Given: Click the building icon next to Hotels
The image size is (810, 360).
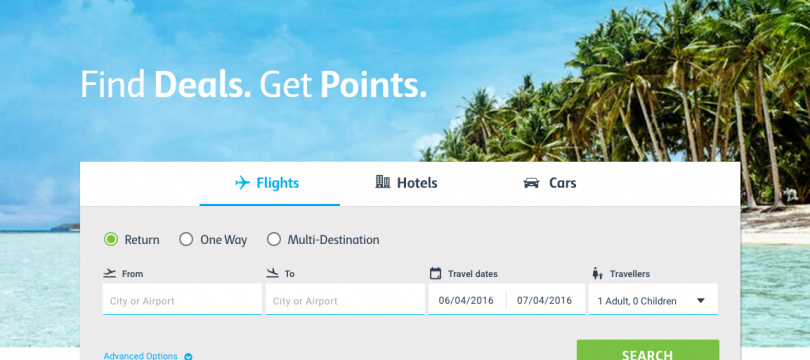Looking at the screenshot, I should click(x=382, y=182).
